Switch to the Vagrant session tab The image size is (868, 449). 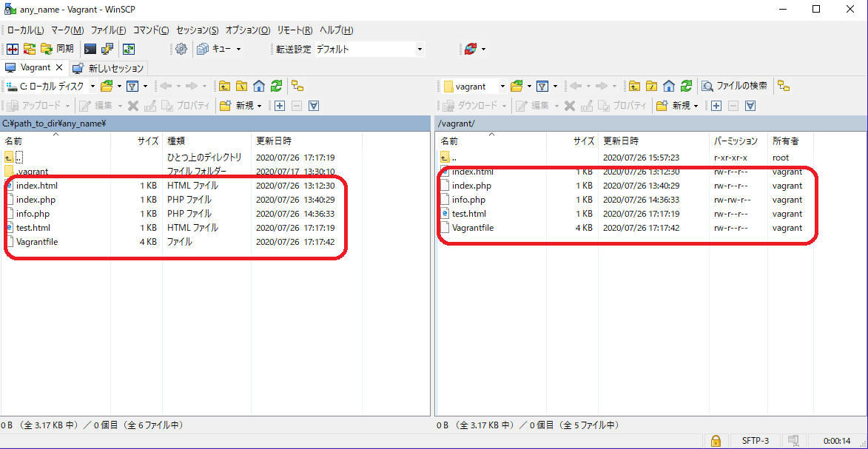pyautogui.click(x=36, y=67)
